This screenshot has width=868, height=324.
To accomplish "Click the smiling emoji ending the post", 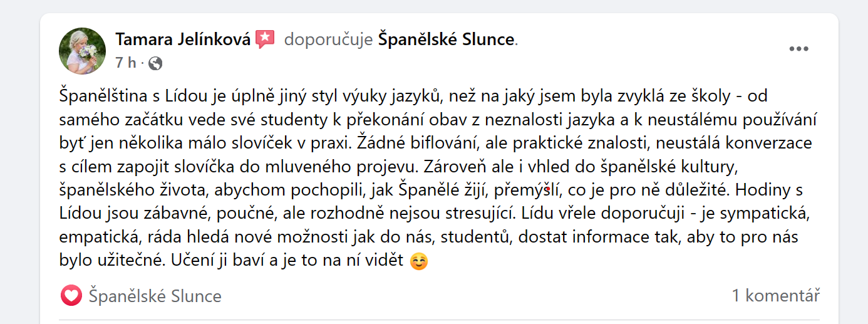I will pyautogui.click(x=418, y=261).
